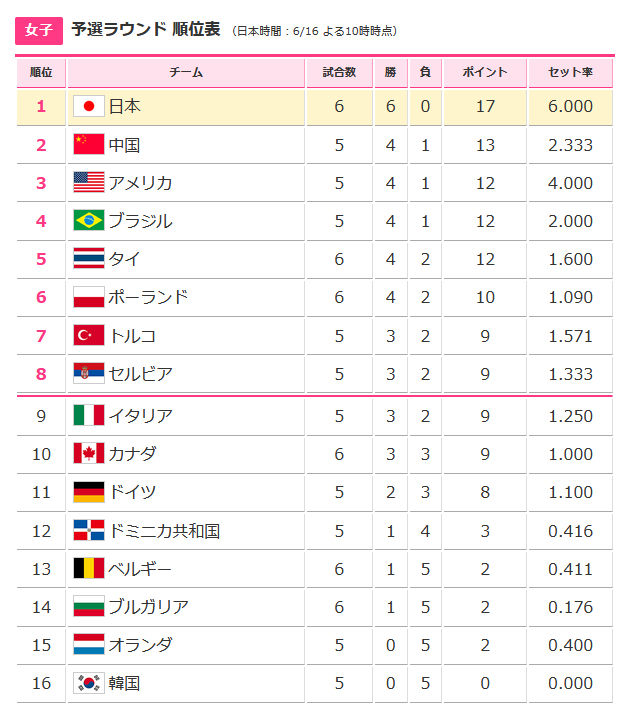Viewport: 628px width, 716px height.
Task: Click the Turkey flag icon
Action: 89,336
